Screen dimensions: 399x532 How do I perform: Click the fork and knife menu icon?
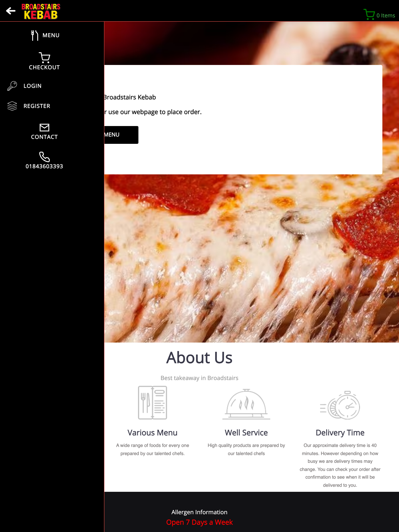(35, 35)
